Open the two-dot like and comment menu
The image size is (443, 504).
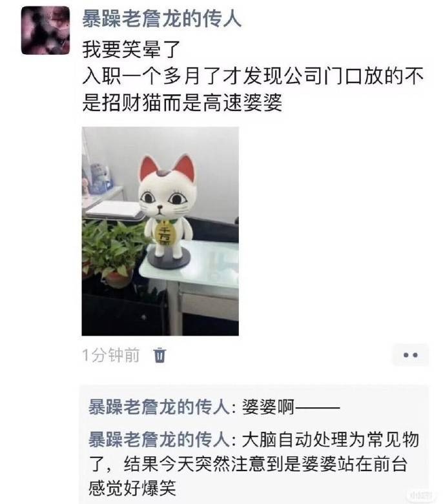pos(411,355)
